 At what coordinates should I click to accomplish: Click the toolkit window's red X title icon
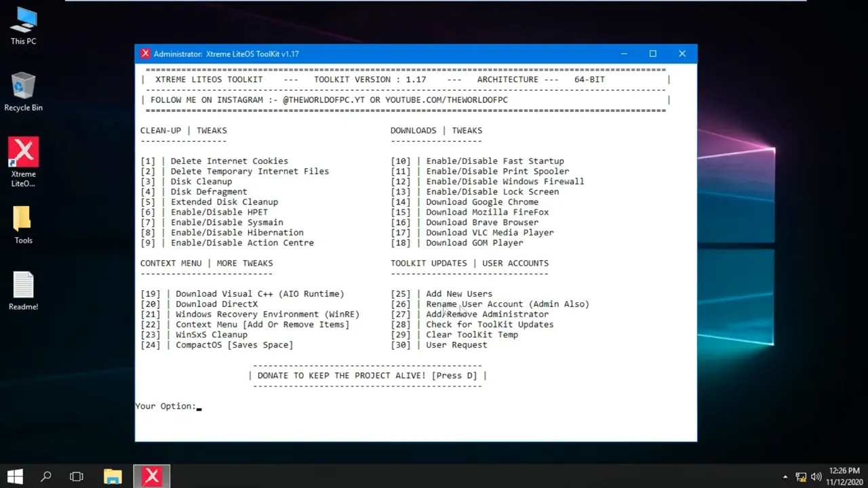145,54
